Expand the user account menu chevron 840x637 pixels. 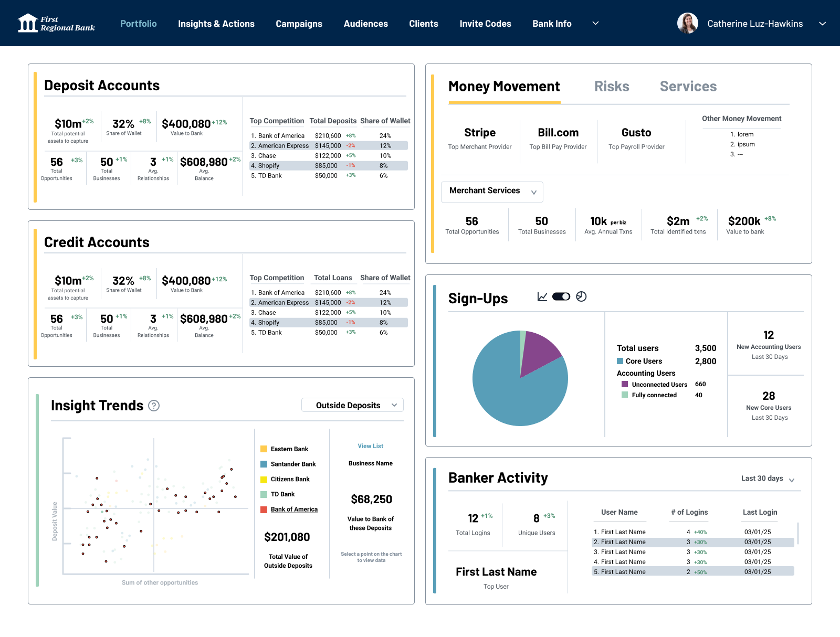pos(823,24)
